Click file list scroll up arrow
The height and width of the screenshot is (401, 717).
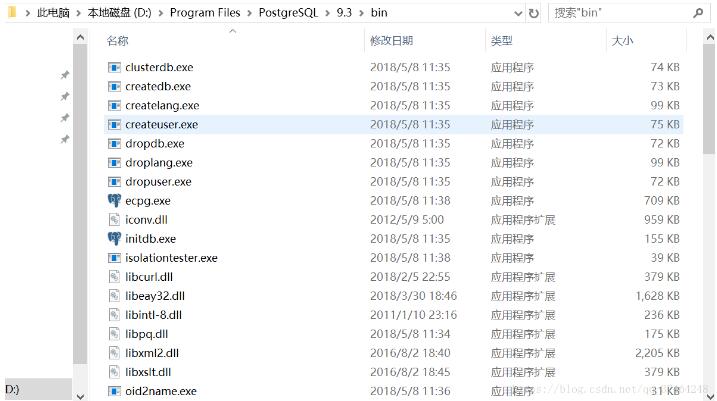click(x=710, y=37)
